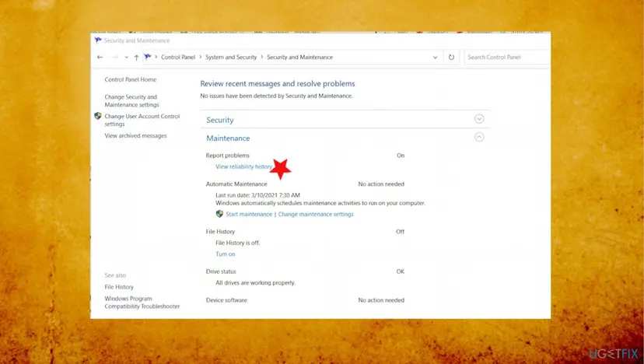Click the Forward navigation arrow

click(115, 57)
